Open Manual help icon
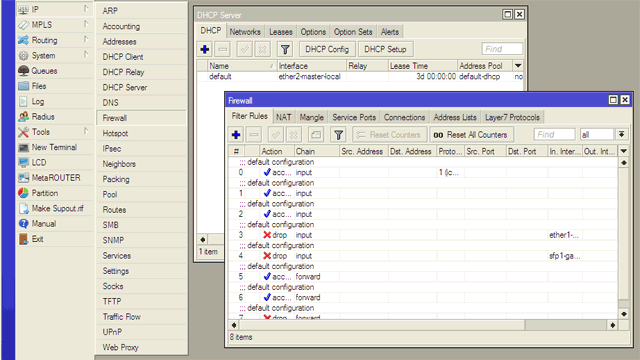640x360 pixels. (23, 224)
